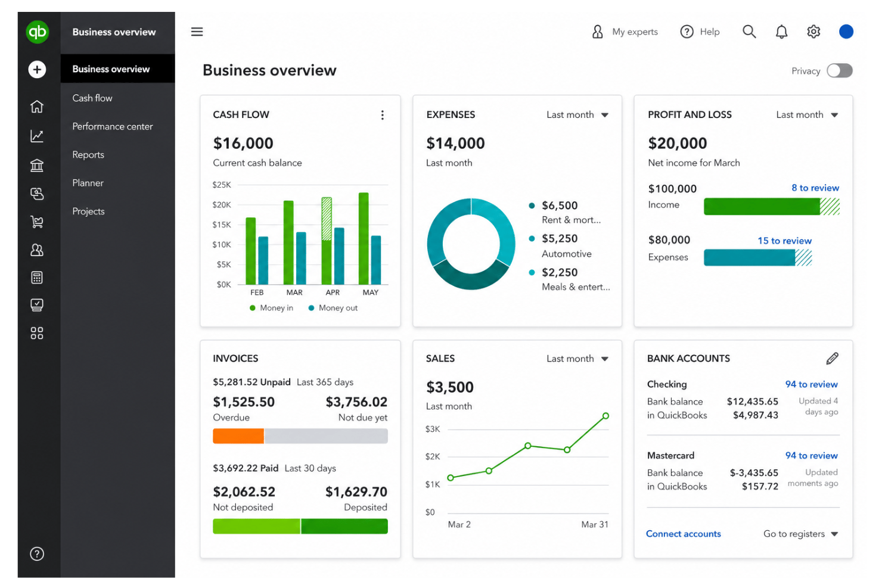Click $6,500 Rent & mort... legend entry
The height and width of the screenshot is (588, 882).
(566, 212)
